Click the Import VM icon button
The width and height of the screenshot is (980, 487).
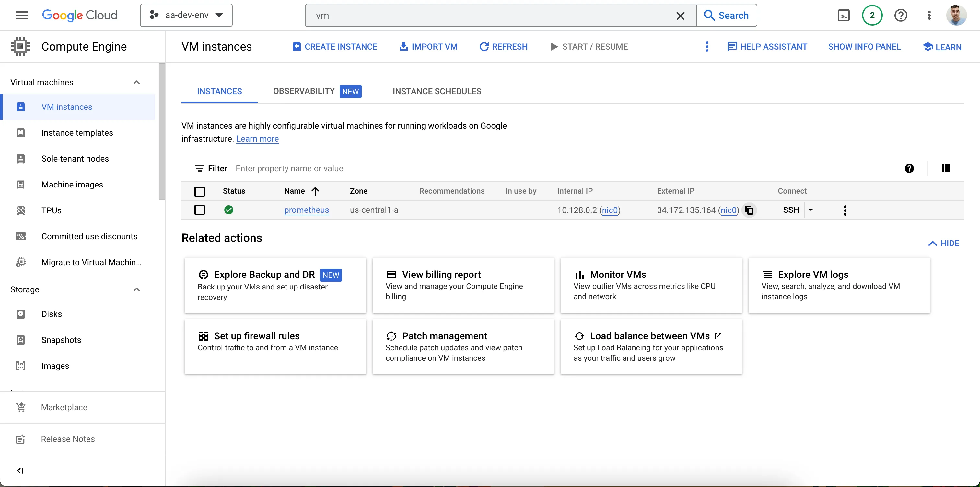tap(403, 46)
